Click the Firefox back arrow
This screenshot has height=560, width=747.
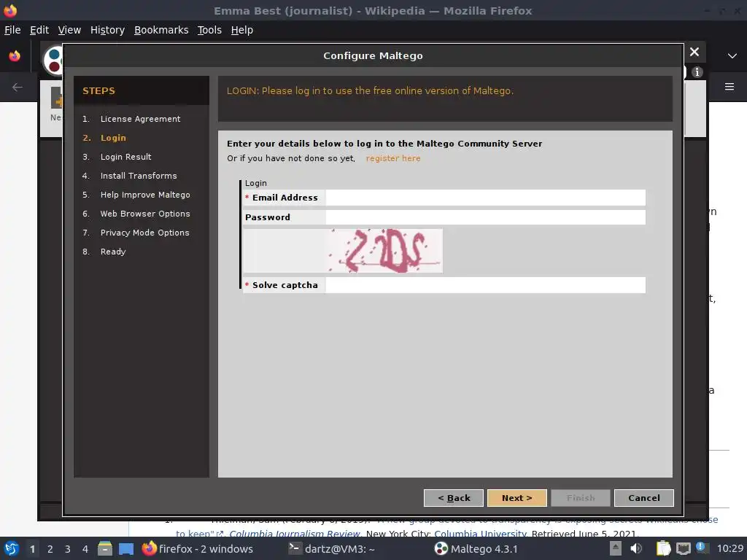pos(18,87)
